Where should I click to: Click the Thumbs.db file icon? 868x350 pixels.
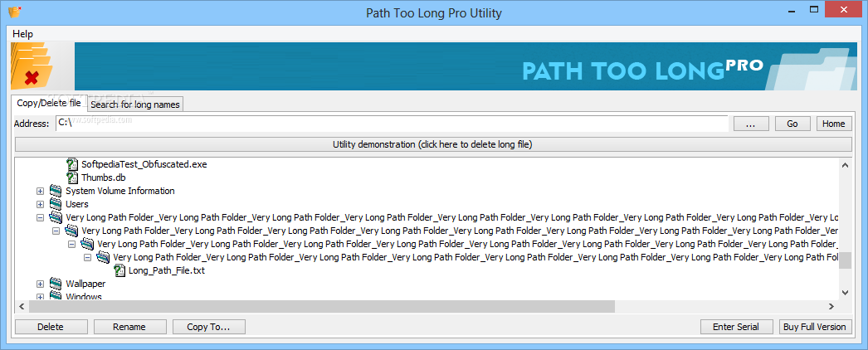(x=72, y=177)
